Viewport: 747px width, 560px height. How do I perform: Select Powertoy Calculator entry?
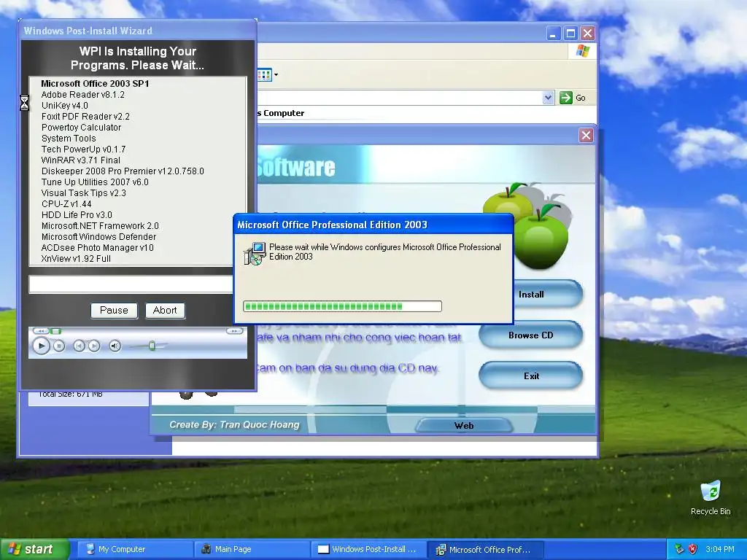(x=81, y=128)
